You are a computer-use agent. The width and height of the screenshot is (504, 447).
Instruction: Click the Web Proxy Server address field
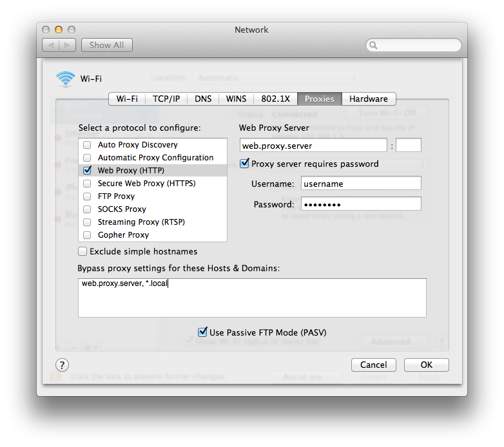tap(313, 145)
